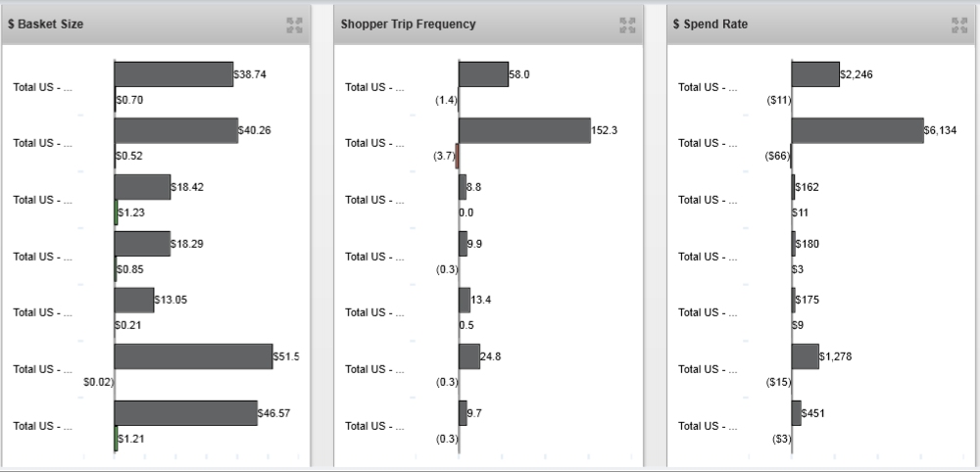Click the Shopper Trip Frequency panel title
Viewport: 980px width, 473px height.
coord(408,24)
